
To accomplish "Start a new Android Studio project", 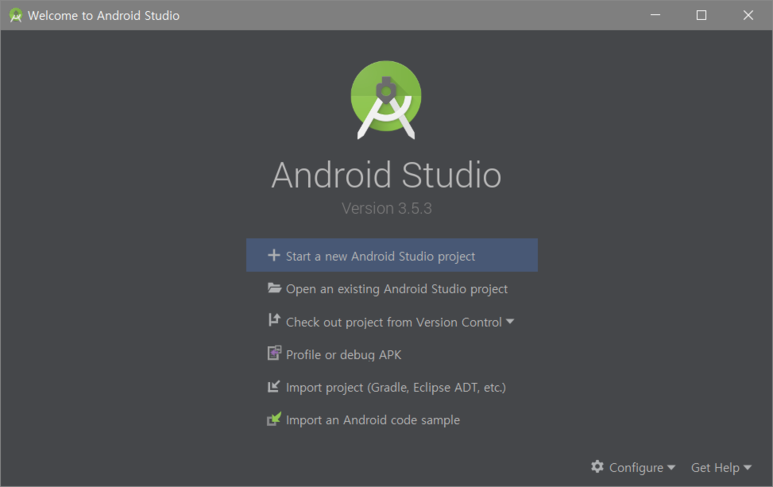I will point(392,255).
